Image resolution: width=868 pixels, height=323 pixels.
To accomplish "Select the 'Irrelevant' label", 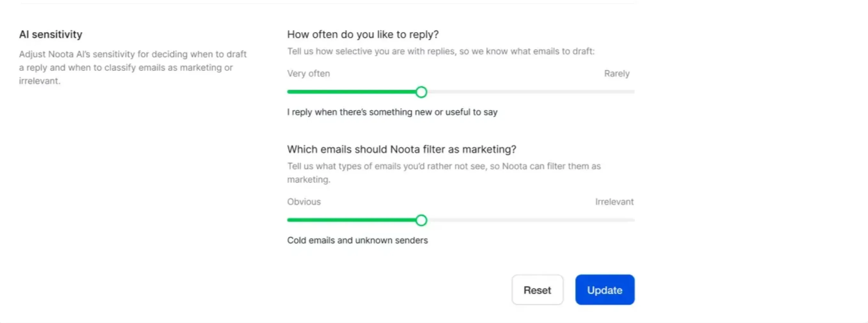I will [x=614, y=201].
